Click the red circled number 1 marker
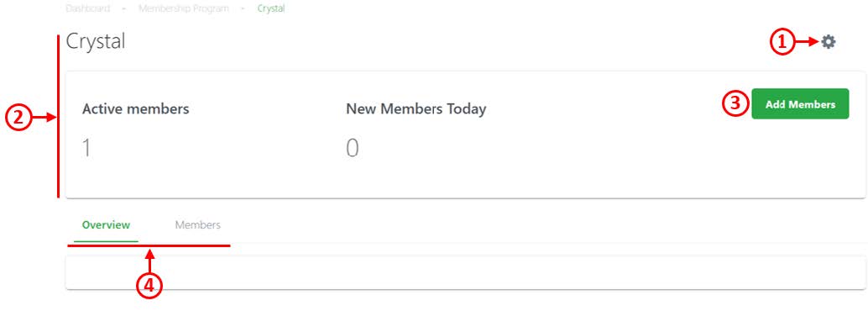 (782, 42)
